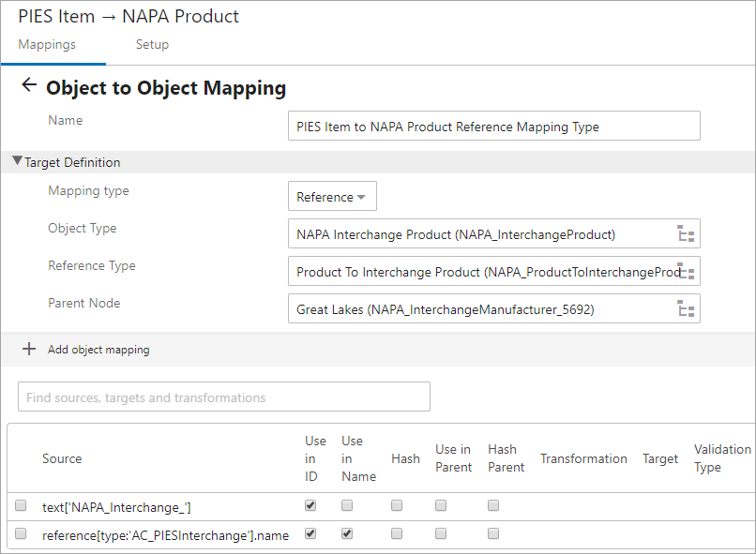Uncheck Use in ID for reference name row
The width and height of the screenshot is (756, 554).
point(310,533)
